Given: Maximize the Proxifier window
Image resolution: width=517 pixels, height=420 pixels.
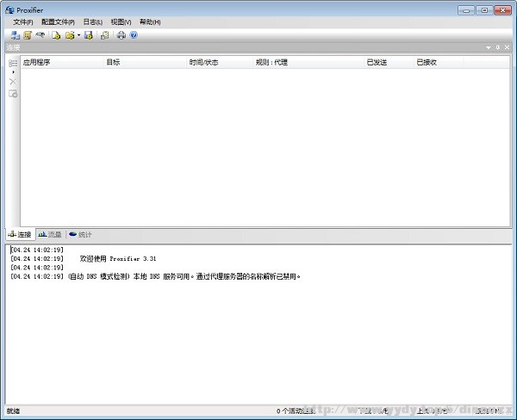Looking at the screenshot, I should pyautogui.click(x=484, y=10).
